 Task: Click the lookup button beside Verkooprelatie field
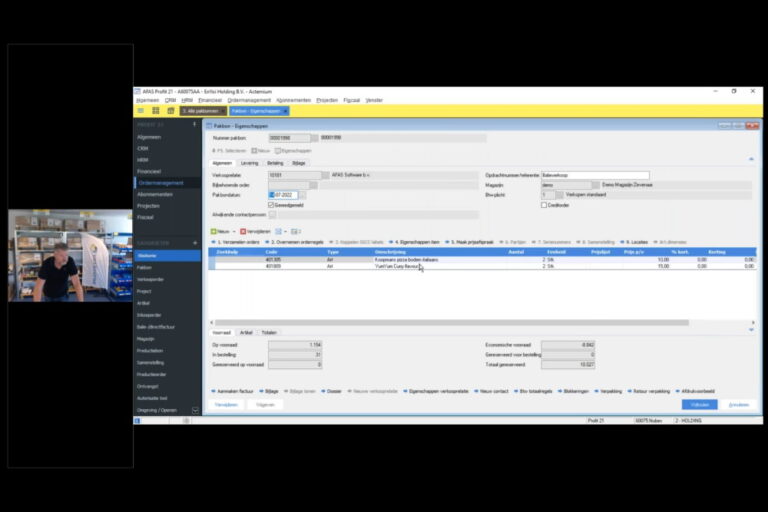click(325, 175)
